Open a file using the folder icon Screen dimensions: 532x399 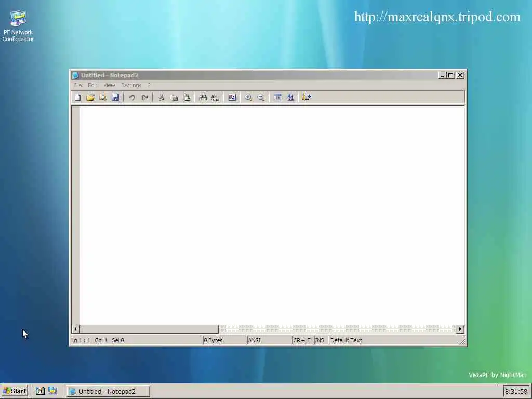[x=90, y=97]
